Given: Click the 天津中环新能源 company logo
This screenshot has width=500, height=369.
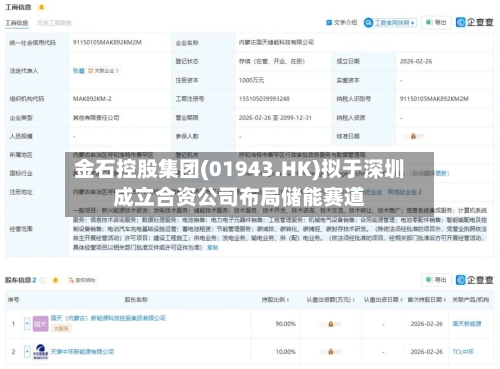Looking at the screenshot, I should click(40, 352).
